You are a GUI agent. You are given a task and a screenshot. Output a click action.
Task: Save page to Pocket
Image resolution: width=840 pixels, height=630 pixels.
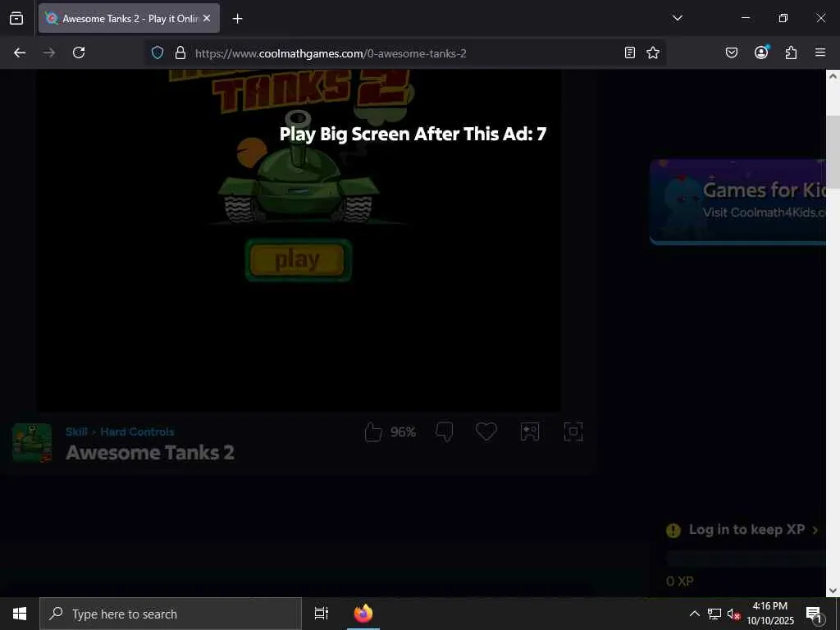pyautogui.click(x=731, y=52)
